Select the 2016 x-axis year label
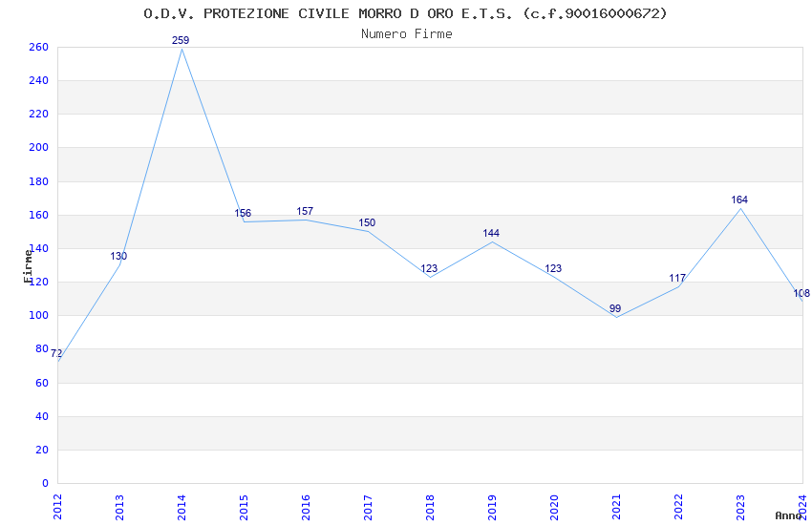This screenshot has height=525, width=812. [x=306, y=507]
